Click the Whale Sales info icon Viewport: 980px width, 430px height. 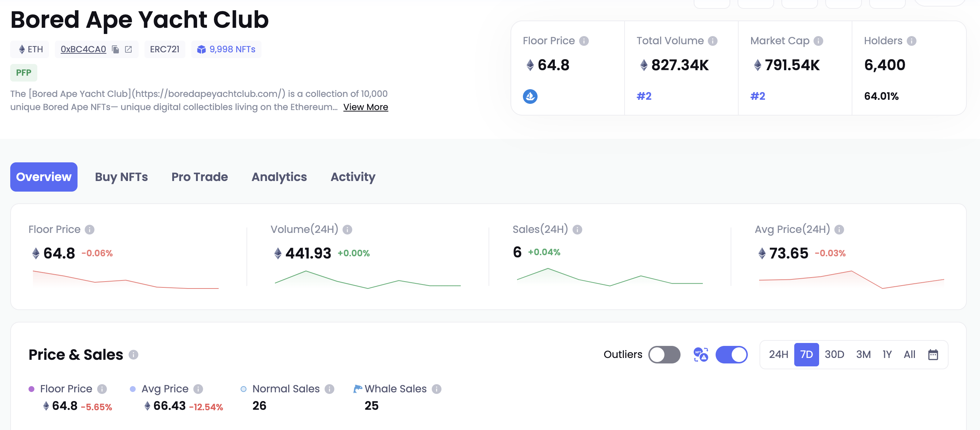[x=436, y=389]
